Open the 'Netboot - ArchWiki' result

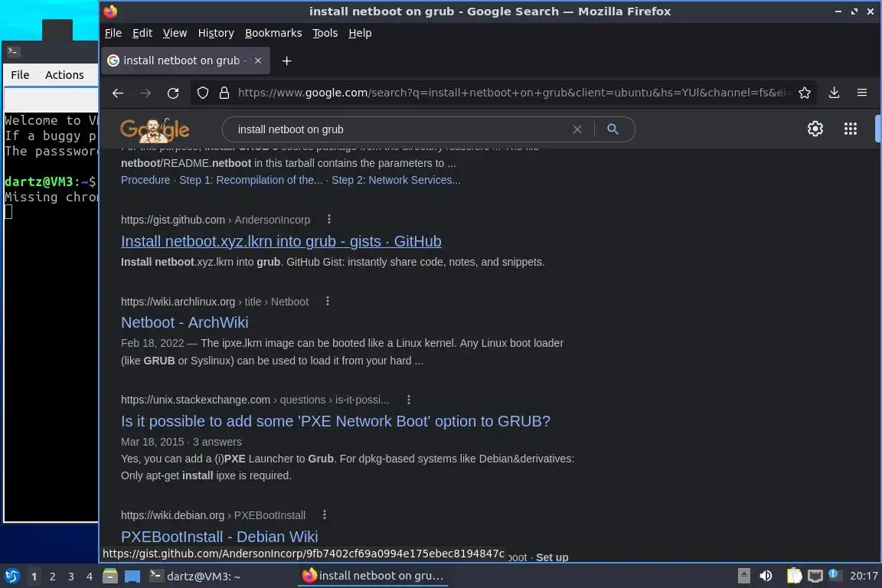pyautogui.click(x=185, y=322)
